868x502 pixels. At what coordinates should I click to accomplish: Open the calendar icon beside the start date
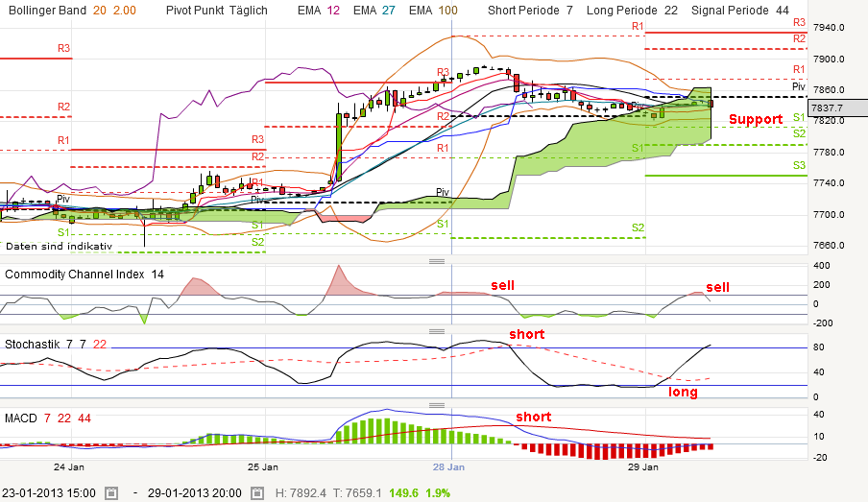point(111,492)
